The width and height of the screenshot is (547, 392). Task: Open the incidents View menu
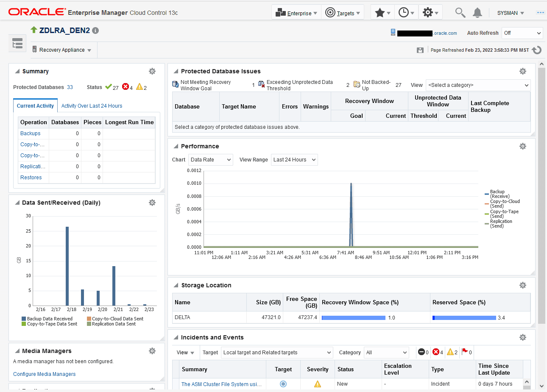coord(185,353)
